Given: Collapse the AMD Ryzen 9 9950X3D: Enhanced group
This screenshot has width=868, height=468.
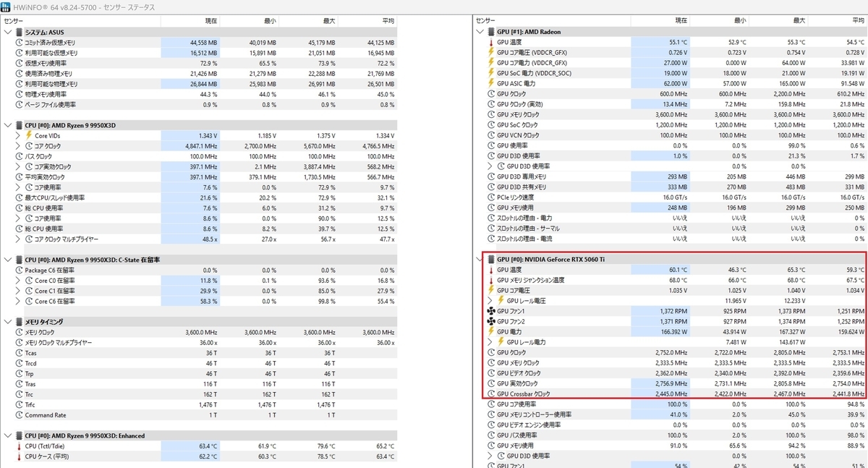Looking at the screenshot, I should (x=8, y=435).
